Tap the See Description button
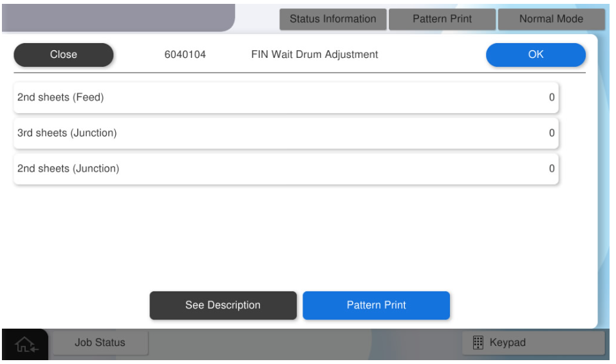The image size is (616, 364). [x=223, y=305]
